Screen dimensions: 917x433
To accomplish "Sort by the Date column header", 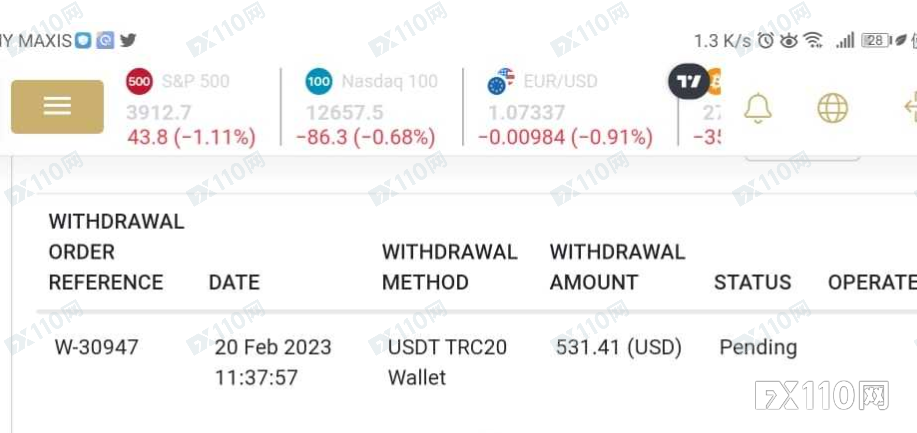I will pos(234,282).
